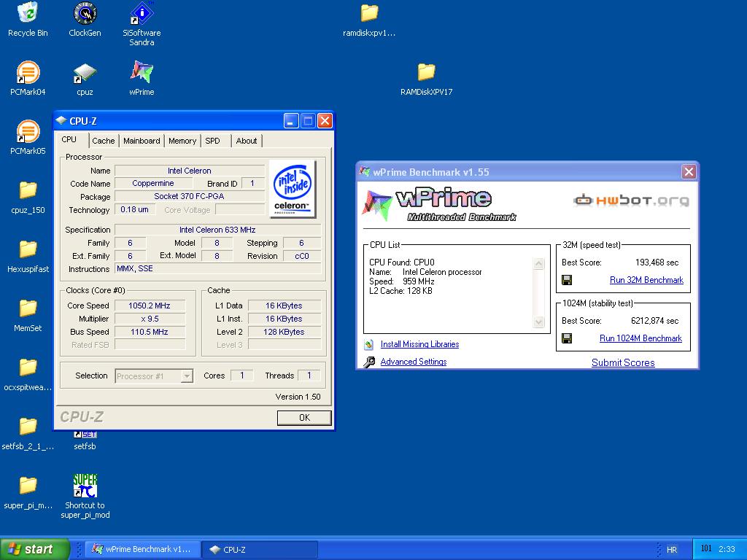
Task: Click Submit Scores link
Action: [x=623, y=363]
